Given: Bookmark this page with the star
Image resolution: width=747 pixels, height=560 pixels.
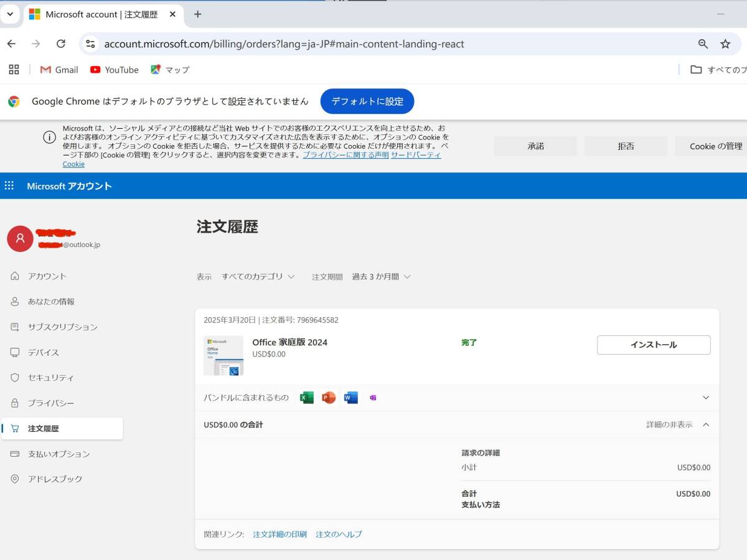Looking at the screenshot, I should click(x=725, y=44).
